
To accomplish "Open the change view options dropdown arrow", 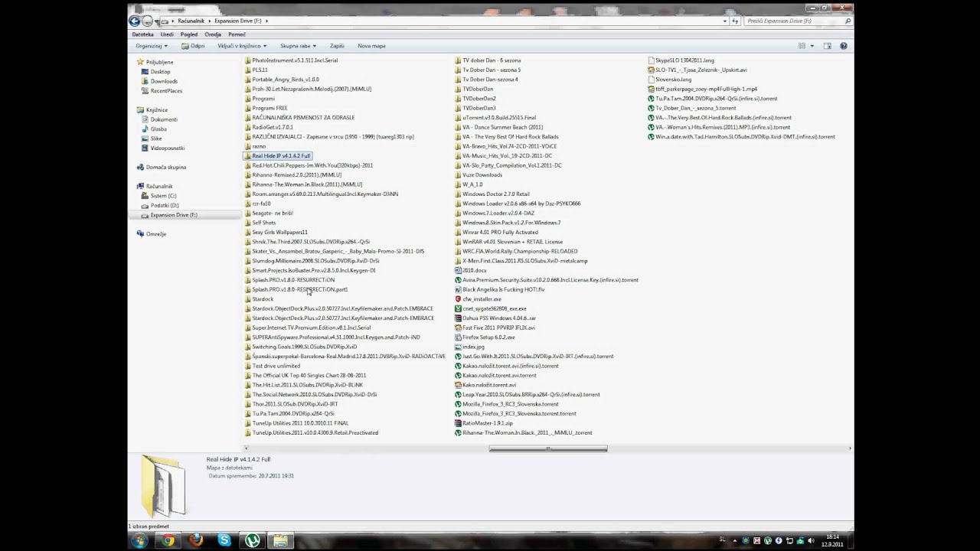I will coord(812,46).
